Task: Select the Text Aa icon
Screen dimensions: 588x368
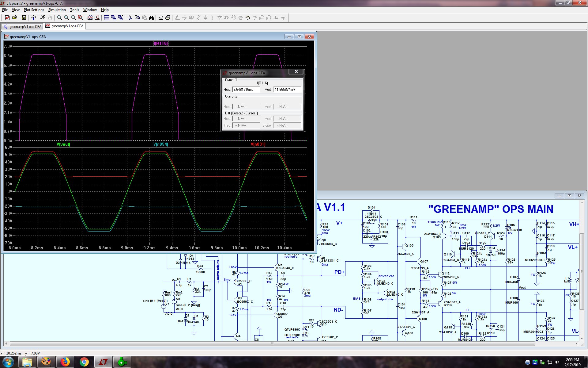Action: coord(276,18)
